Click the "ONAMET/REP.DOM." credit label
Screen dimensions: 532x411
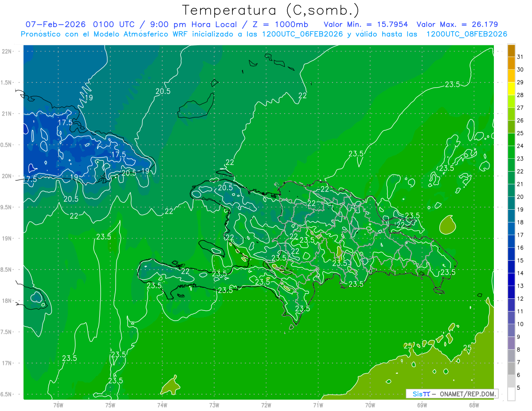pos(468,394)
